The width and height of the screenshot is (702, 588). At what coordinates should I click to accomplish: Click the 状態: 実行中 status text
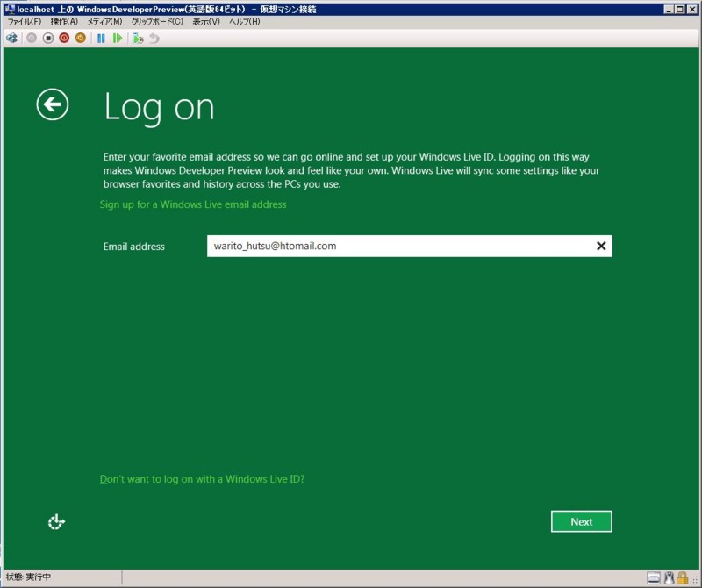[x=28, y=577]
